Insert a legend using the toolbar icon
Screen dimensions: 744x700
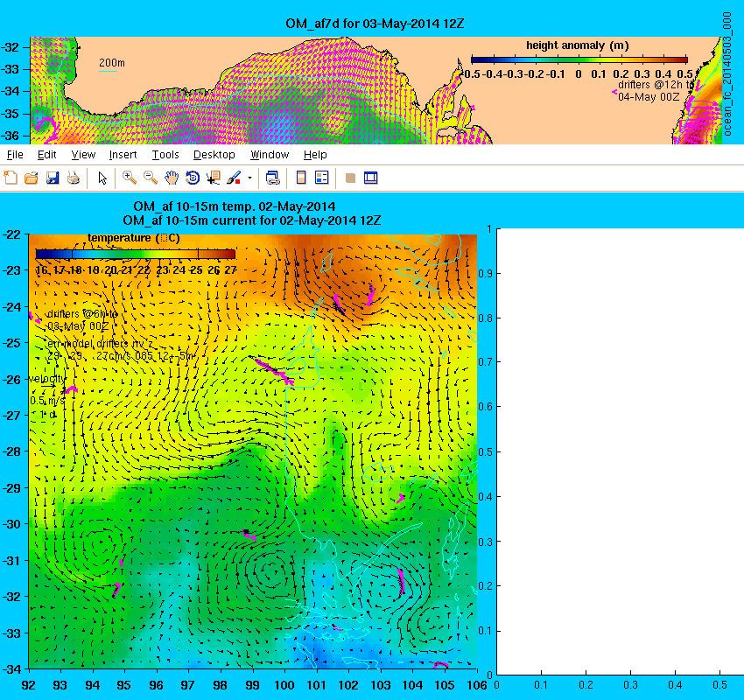pos(322,178)
